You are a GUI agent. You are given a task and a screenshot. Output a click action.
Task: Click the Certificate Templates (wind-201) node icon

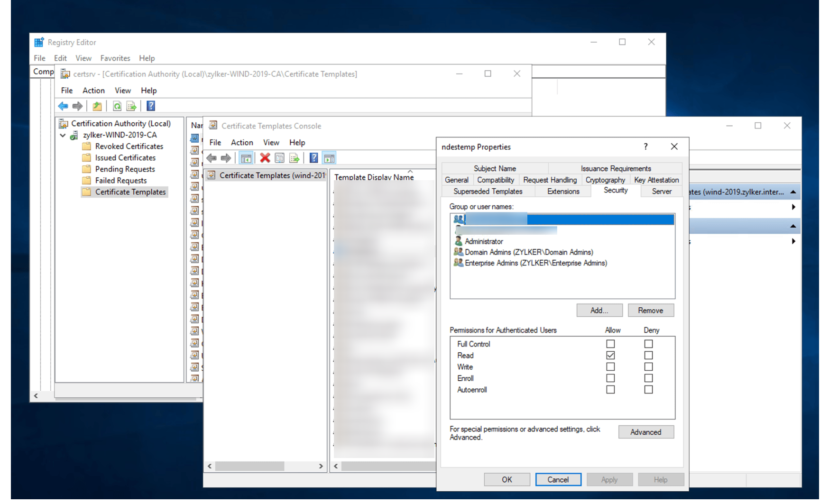click(x=212, y=175)
